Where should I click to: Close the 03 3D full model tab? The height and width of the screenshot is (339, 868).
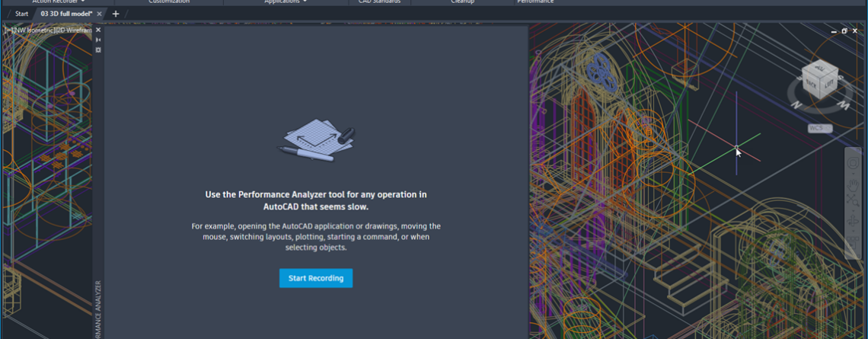(100, 14)
